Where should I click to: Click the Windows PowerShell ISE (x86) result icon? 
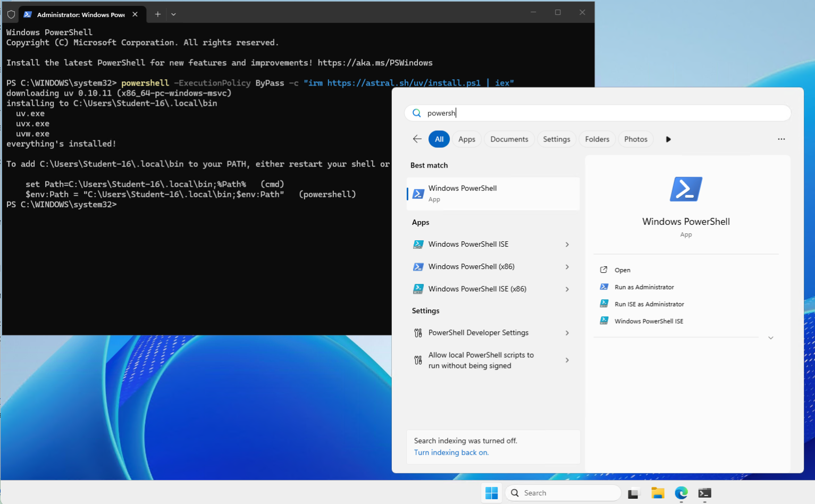(x=418, y=289)
